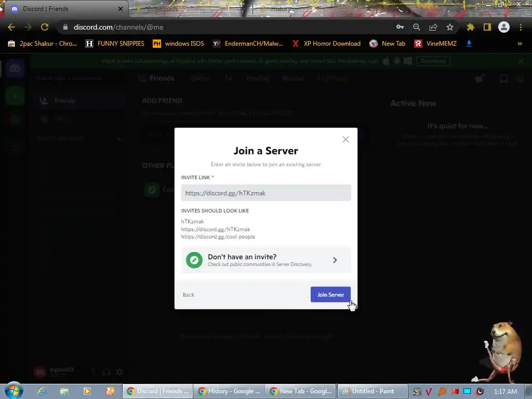
Task: Switch to Untitled - Paint taskbar window
Action: coord(373,391)
